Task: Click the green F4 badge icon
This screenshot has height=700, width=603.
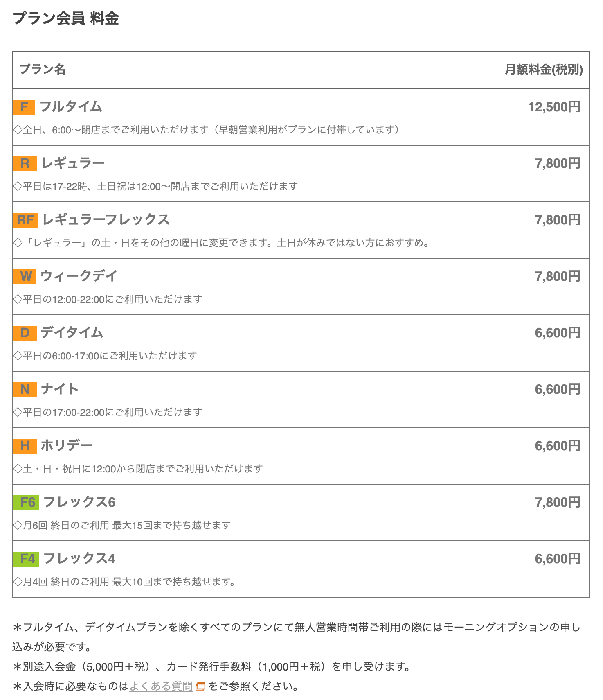Action: [x=26, y=559]
